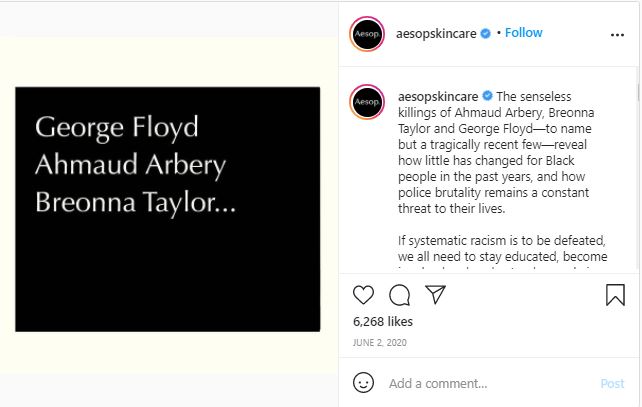Like the post with the heart icon

[364, 295]
